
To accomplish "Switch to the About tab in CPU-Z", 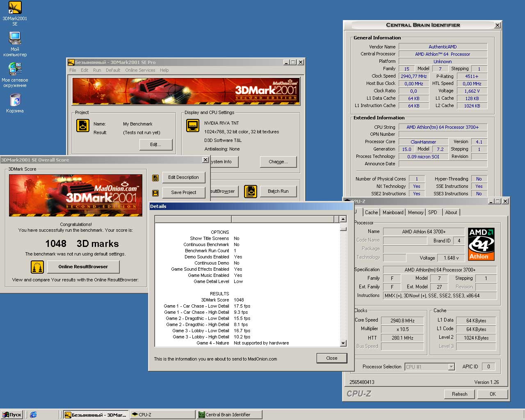I will click(x=451, y=212).
